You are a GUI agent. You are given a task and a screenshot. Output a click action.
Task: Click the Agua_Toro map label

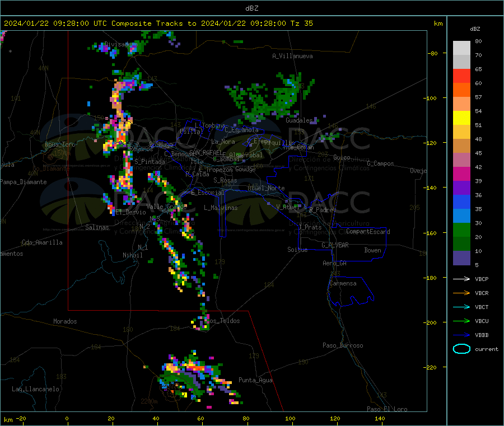pyautogui.click(x=60, y=144)
